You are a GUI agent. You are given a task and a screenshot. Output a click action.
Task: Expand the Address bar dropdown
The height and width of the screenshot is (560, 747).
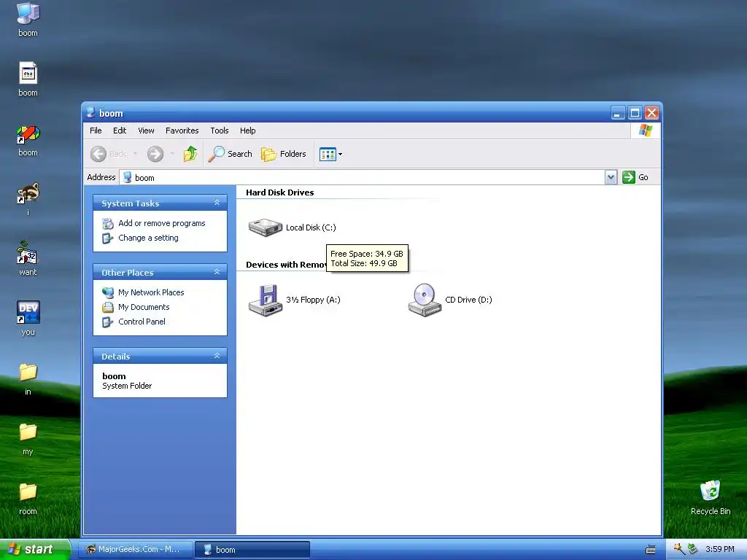[611, 177]
